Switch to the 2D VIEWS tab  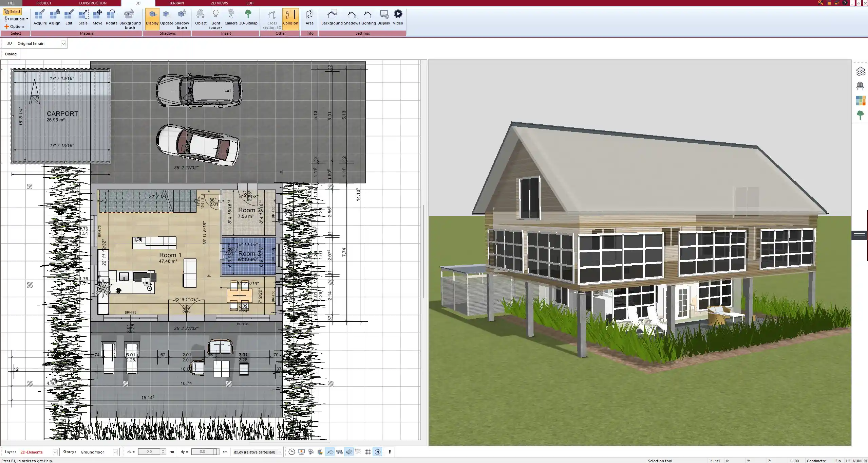click(x=219, y=3)
